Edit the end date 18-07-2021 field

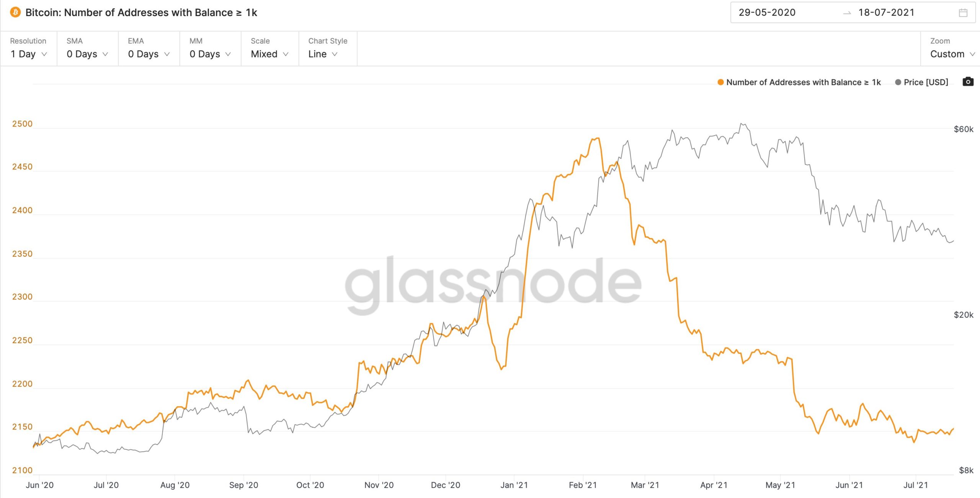coord(886,13)
